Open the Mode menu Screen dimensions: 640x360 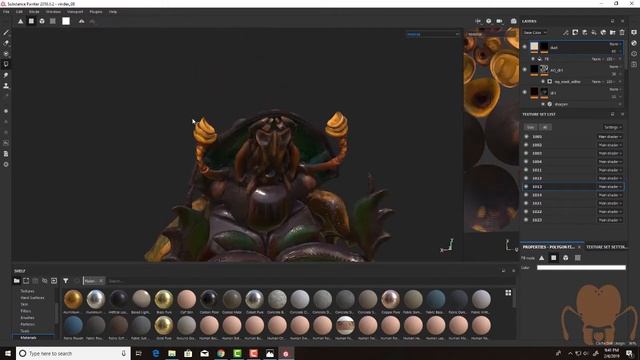point(34,12)
